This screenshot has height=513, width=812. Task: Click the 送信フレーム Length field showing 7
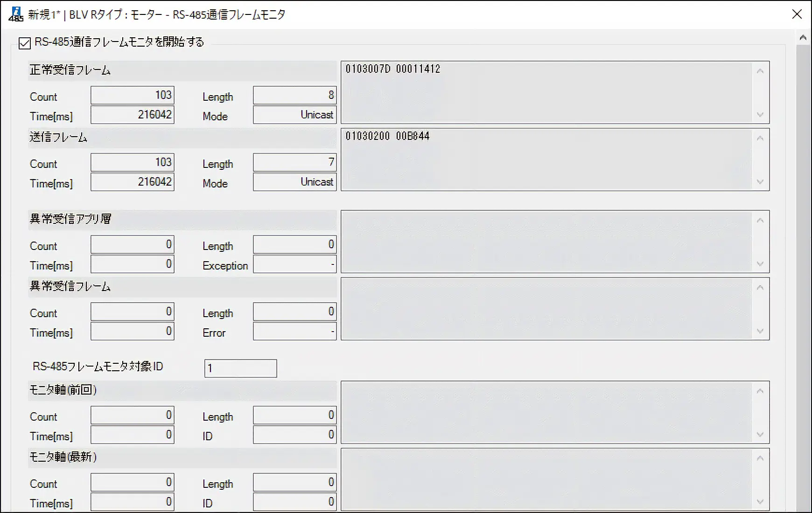(x=294, y=162)
